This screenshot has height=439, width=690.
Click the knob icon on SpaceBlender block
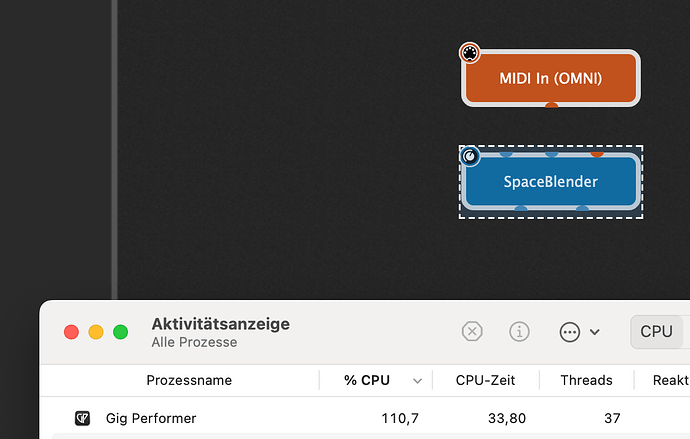470,156
